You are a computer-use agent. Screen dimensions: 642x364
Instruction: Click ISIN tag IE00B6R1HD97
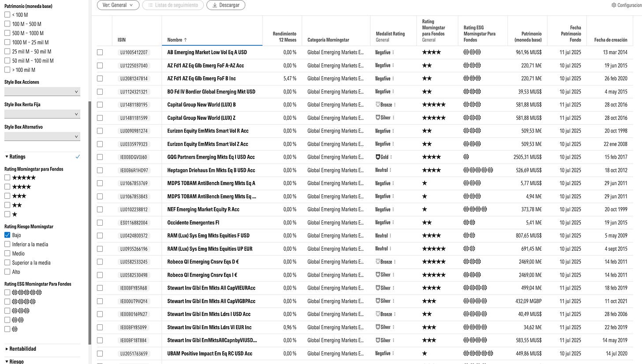tap(134, 170)
